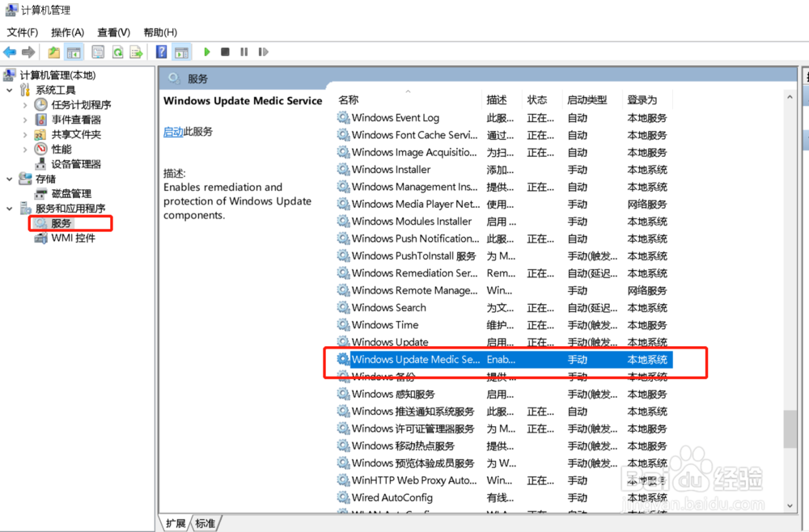This screenshot has width=809, height=532.
Task: Select Windows PushToInstall 服务 row
Action: click(x=504, y=256)
